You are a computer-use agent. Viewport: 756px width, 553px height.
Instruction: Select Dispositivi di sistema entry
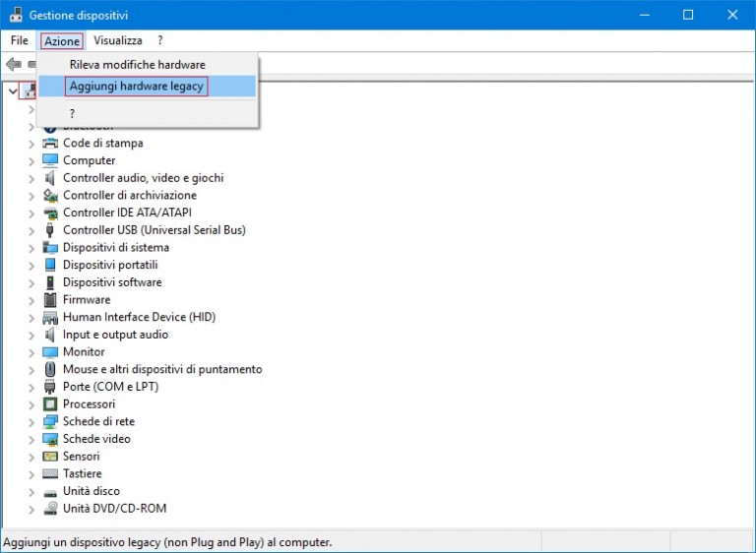[x=116, y=247]
